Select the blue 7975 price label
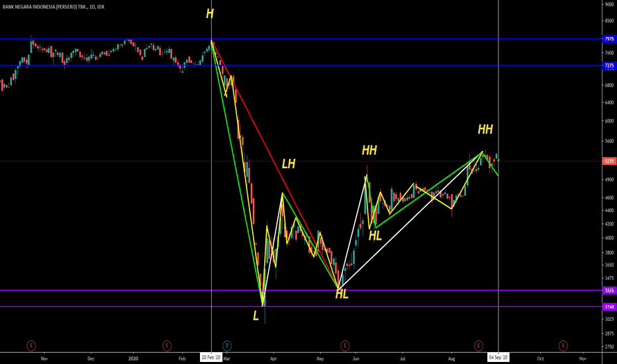Screen dimensions: 617x364 coord(609,39)
